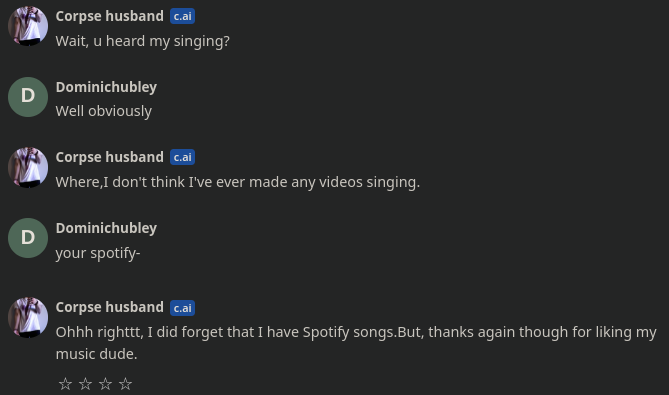Click the Dominichubley avatar beside "Well obviously"
The image size is (669, 395).
(x=28, y=97)
